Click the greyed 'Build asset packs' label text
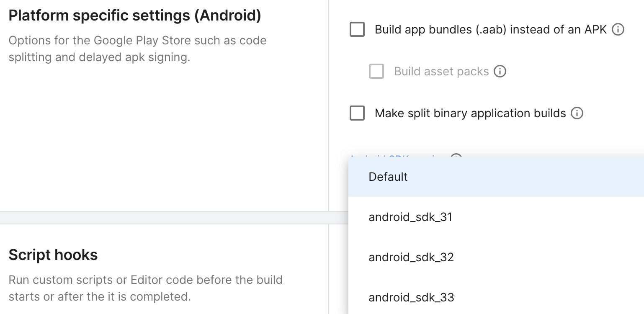This screenshot has width=644, height=314. click(x=441, y=72)
